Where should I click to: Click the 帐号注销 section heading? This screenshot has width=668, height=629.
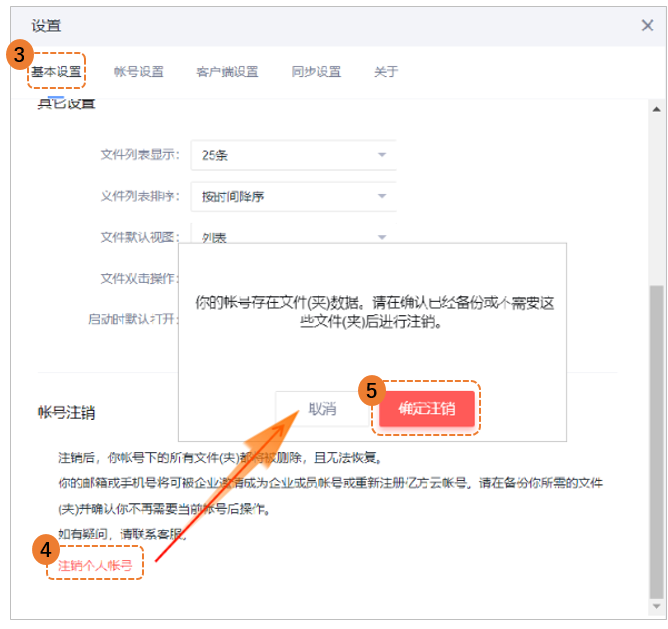[x=66, y=413]
